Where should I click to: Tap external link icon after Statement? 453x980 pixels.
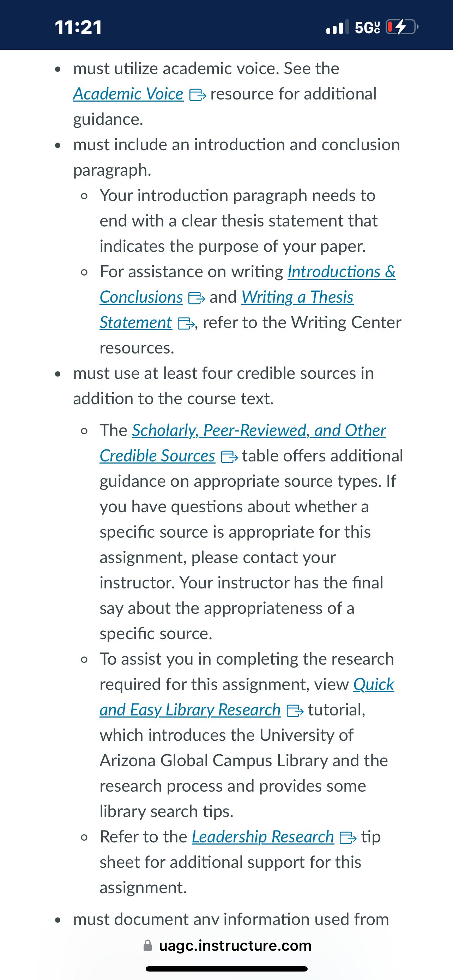[x=186, y=323]
